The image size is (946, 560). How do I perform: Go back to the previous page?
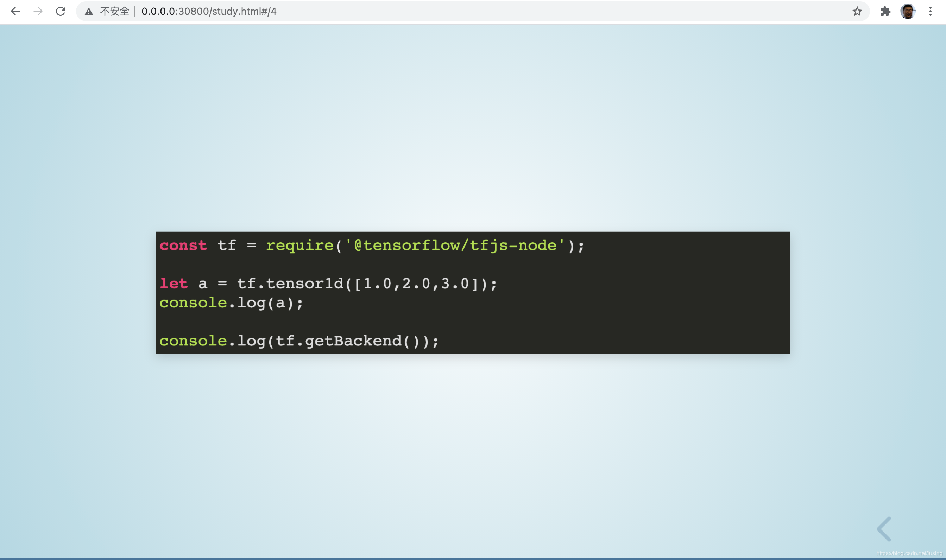[x=15, y=11]
